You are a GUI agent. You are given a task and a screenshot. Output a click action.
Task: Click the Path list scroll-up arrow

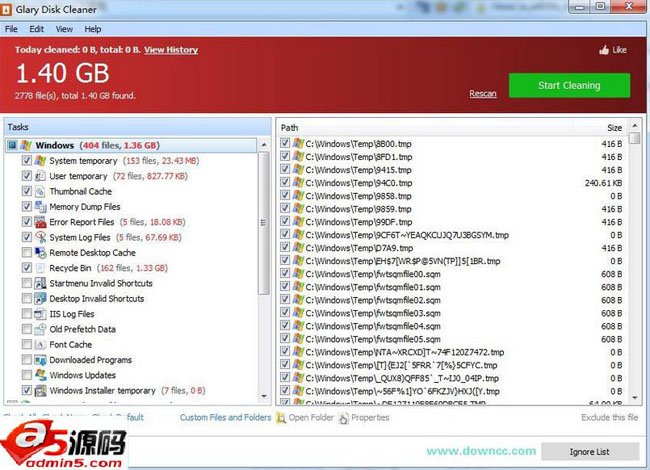pos(635,125)
